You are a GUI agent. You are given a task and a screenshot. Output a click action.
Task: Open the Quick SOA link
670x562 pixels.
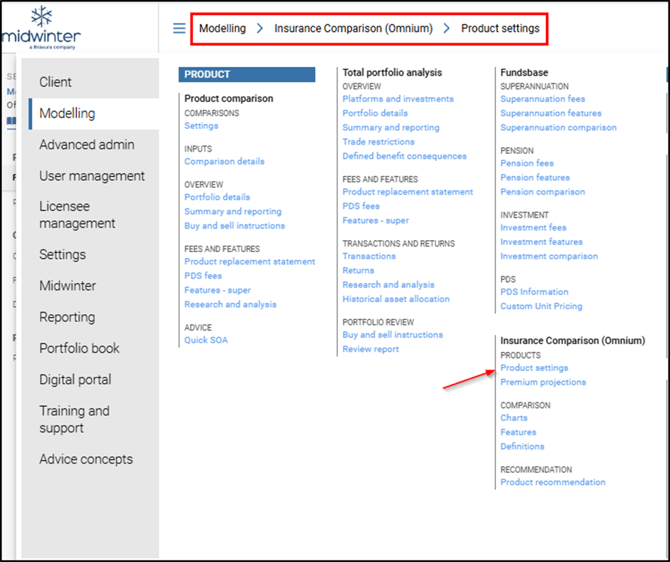(x=206, y=340)
